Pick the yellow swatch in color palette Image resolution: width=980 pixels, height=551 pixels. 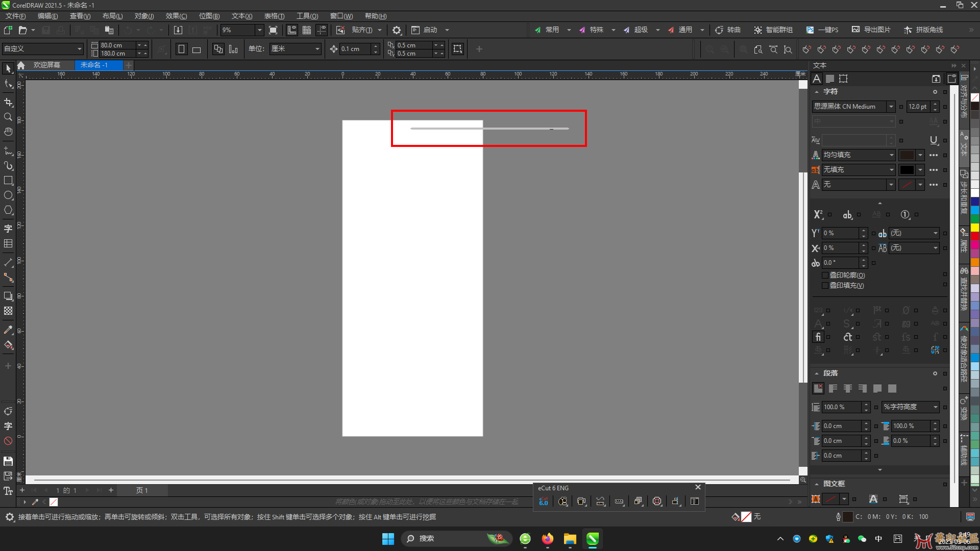975,228
